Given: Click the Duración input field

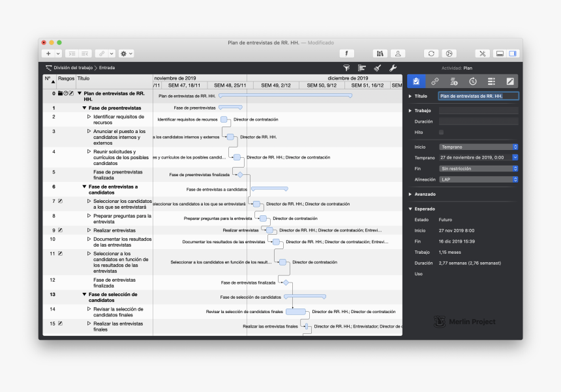Looking at the screenshot, I should [x=478, y=121].
